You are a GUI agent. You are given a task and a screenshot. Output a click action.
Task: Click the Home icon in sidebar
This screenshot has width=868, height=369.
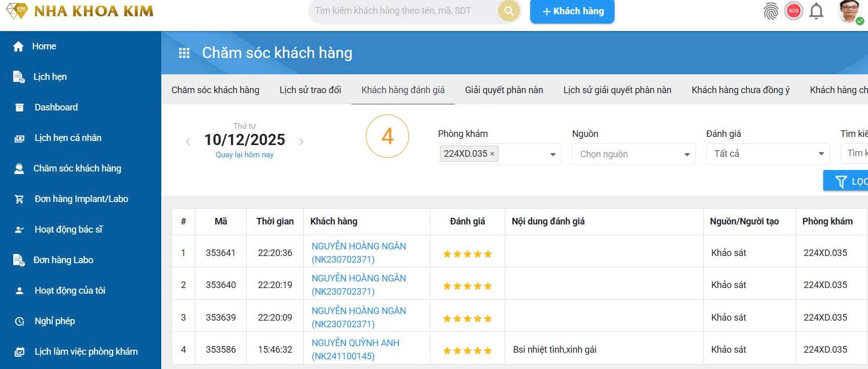(x=18, y=46)
